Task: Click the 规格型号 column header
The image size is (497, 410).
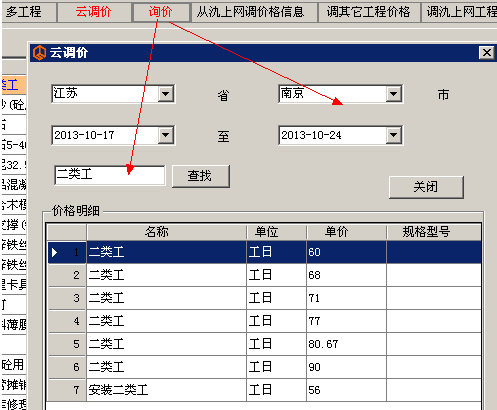Action: (x=434, y=232)
